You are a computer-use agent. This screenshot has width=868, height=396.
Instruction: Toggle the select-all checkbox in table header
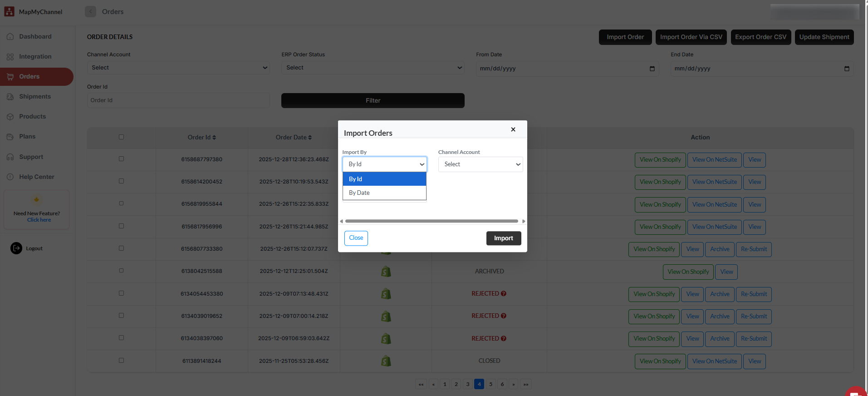[121, 137]
